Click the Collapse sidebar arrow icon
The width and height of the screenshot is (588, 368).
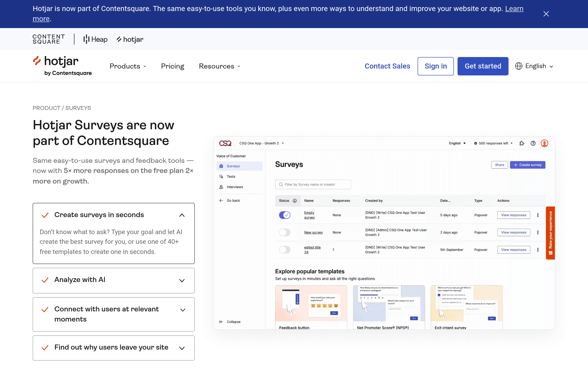pos(221,322)
